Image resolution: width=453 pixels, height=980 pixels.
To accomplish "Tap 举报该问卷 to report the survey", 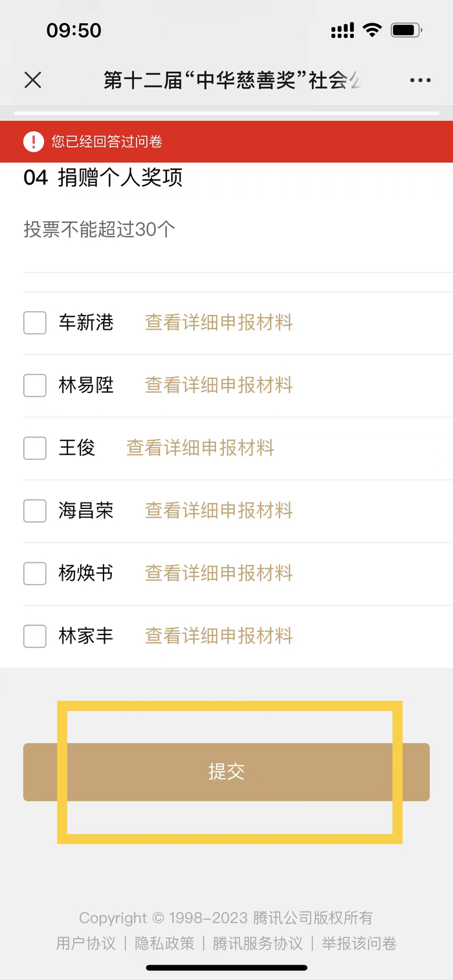I will pyautogui.click(x=359, y=943).
